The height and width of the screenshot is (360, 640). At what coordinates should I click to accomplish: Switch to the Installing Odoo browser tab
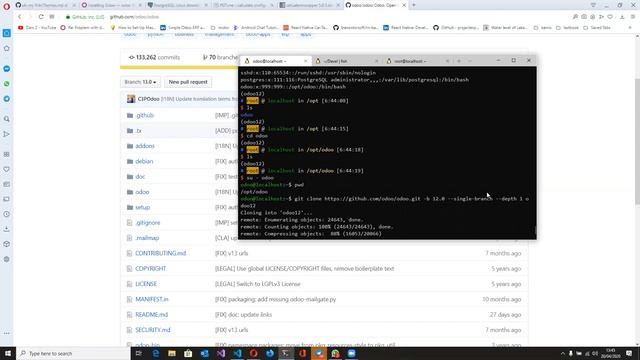point(111,5)
